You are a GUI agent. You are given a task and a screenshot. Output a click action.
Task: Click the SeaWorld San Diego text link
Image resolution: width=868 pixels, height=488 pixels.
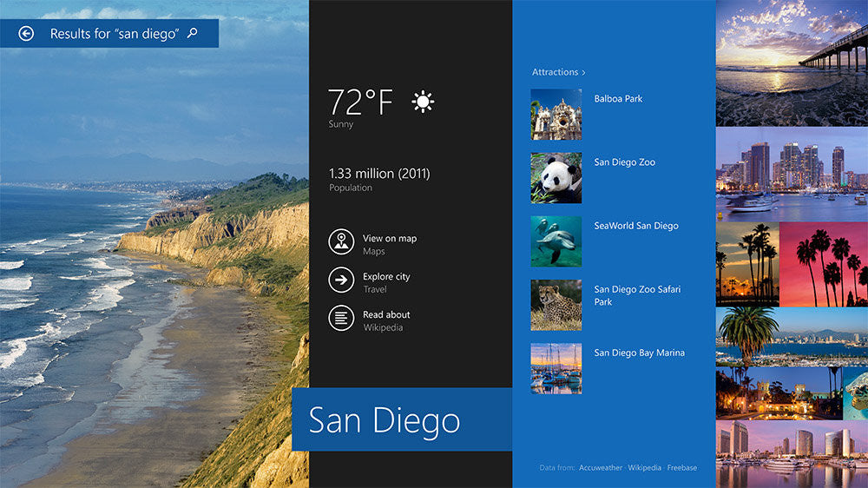pyautogui.click(x=635, y=226)
